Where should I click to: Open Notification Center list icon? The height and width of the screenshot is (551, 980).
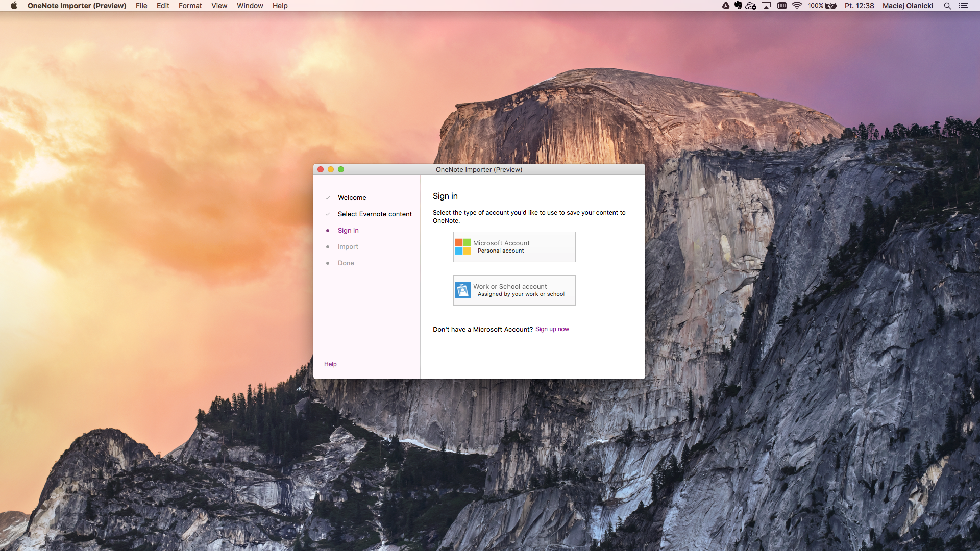964,6
